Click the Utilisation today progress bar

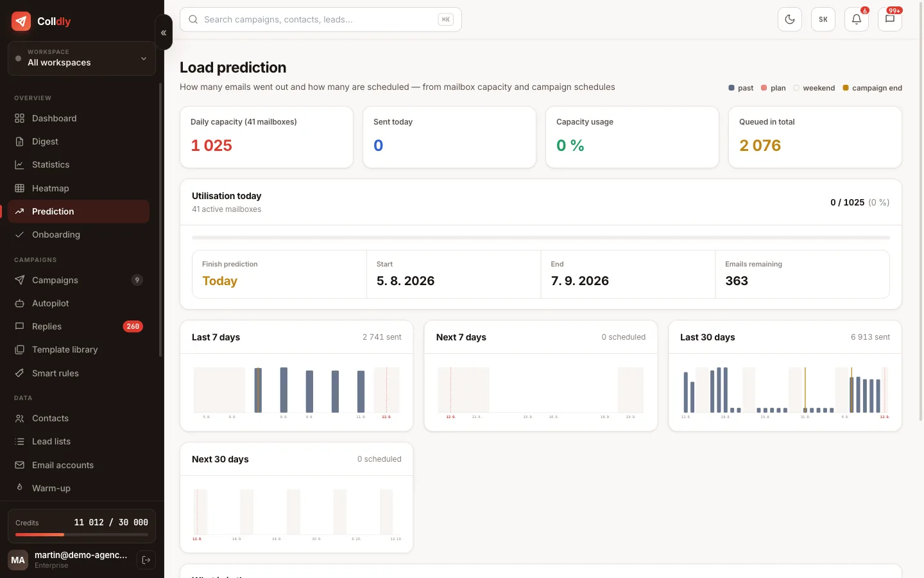coord(541,238)
